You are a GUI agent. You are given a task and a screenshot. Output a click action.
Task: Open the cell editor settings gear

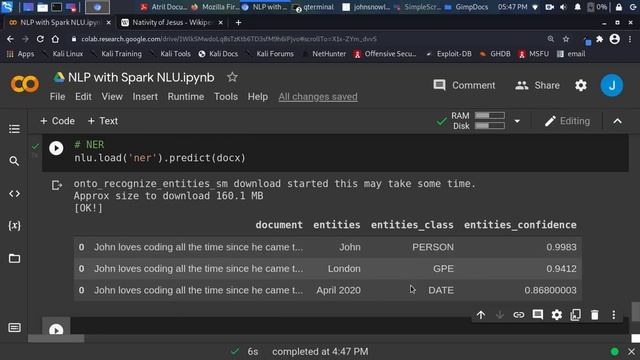click(557, 315)
